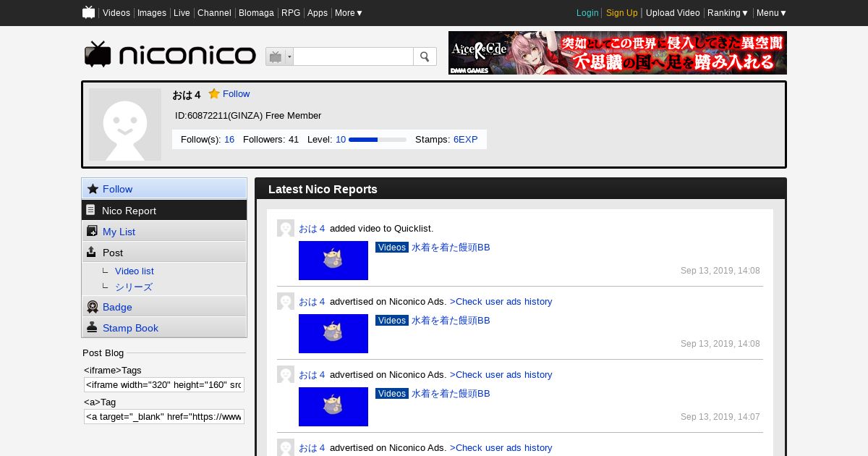
Task: Open the DMM Games banner advertisement
Action: click(618, 53)
